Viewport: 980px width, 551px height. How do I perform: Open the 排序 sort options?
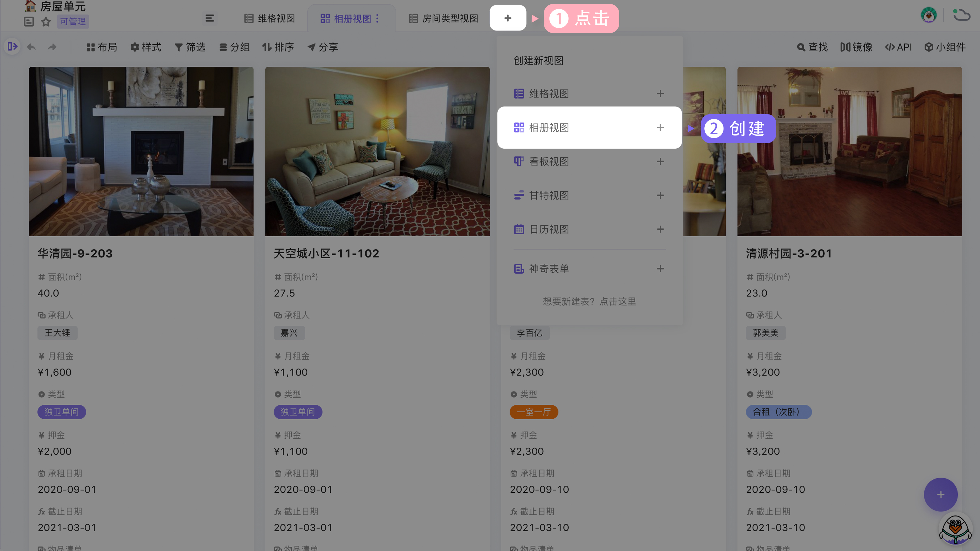tap(279, 47)
